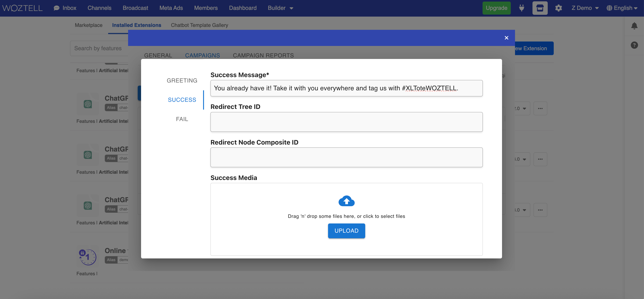Expand the Builder dropdown menu
The image size is (644, 299).
[x=280, y=8]
